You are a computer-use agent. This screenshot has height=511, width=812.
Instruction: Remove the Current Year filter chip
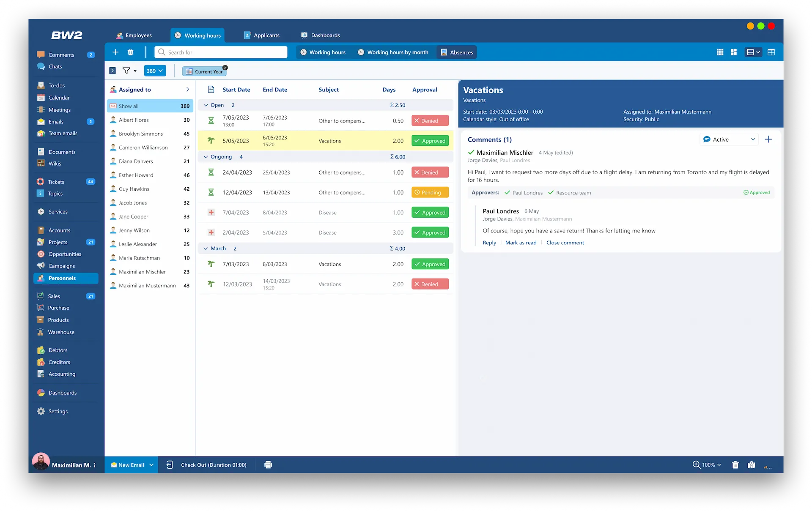tap(225, 68)
